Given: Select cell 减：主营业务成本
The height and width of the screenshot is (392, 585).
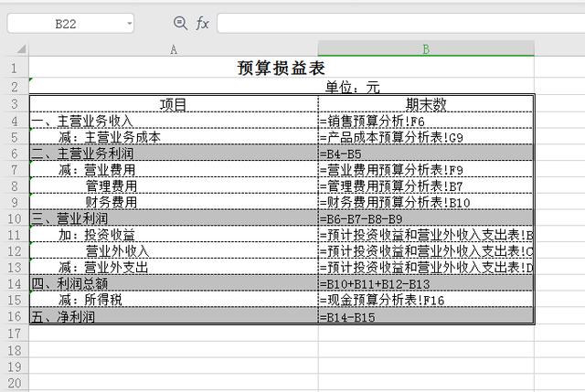Looking at the screenshot, I should (x=174, y=137).
